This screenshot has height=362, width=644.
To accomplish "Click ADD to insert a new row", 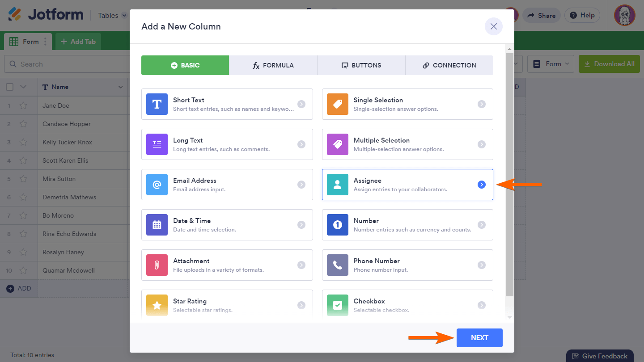I will pos(19,289).
